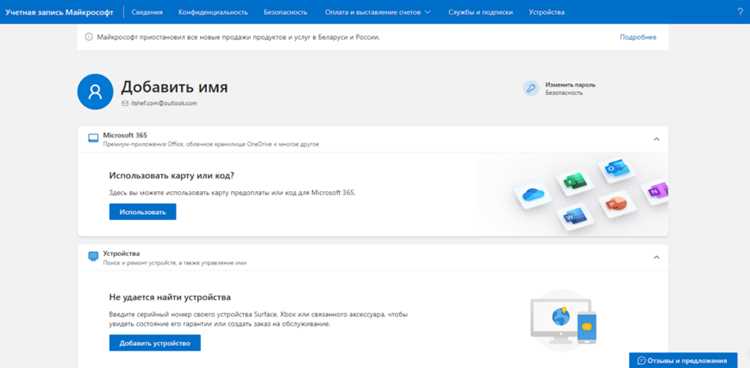
Task: Open the Сведения tab
Action: click(147, 12)
